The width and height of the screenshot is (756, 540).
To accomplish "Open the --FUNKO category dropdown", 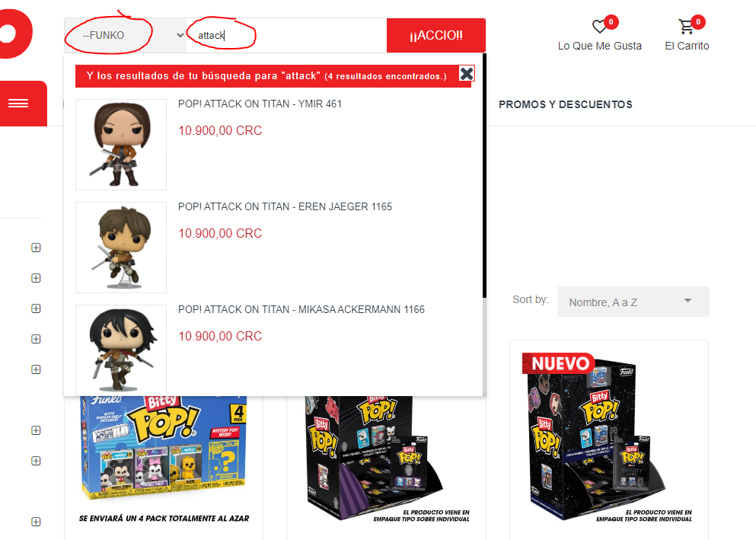I will click(x=126, y=35).
